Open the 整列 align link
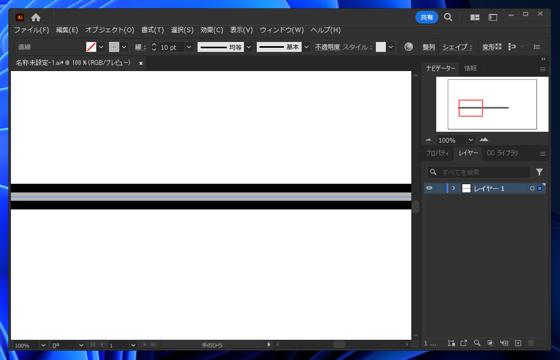Viewport: 560px width, 360px height. 429,47
